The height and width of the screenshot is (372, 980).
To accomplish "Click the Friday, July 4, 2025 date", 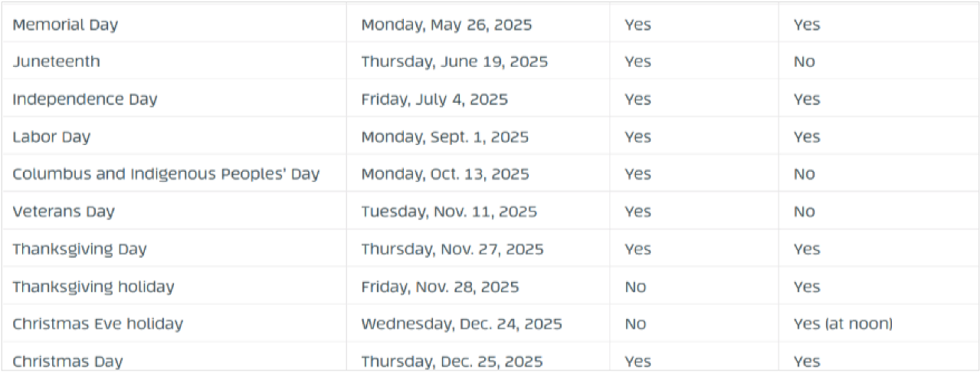I will (434, 99).
